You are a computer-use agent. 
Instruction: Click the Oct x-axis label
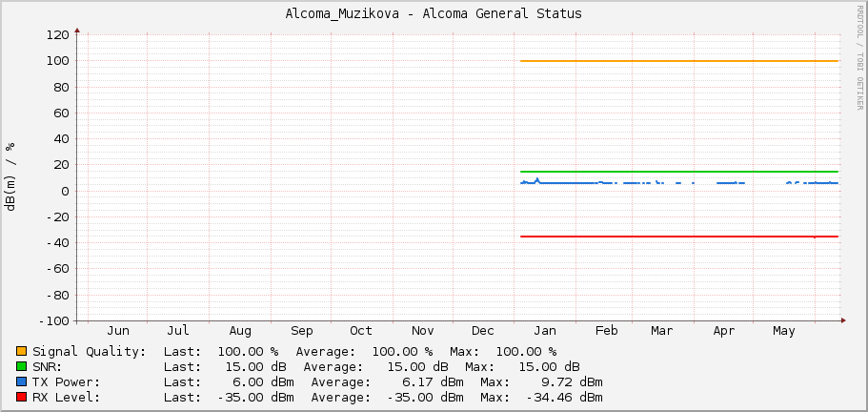pyautogui.click(x=361, y=331)
